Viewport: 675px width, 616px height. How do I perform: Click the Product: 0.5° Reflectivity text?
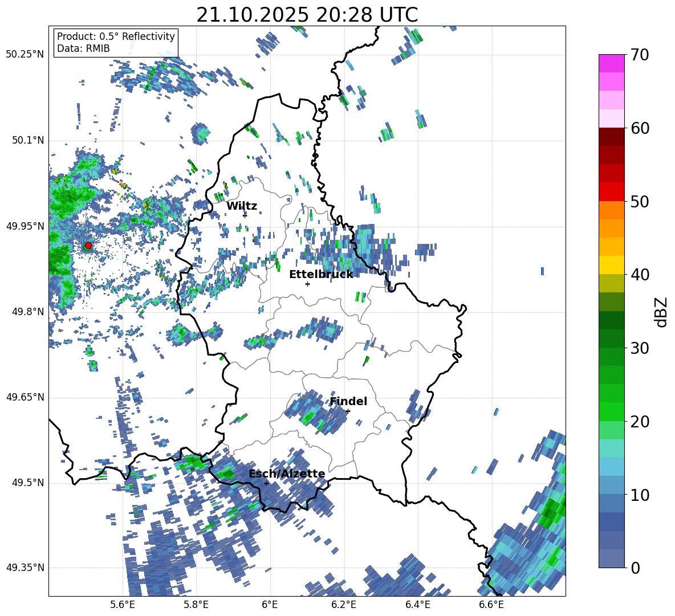[x=116, y=36]
